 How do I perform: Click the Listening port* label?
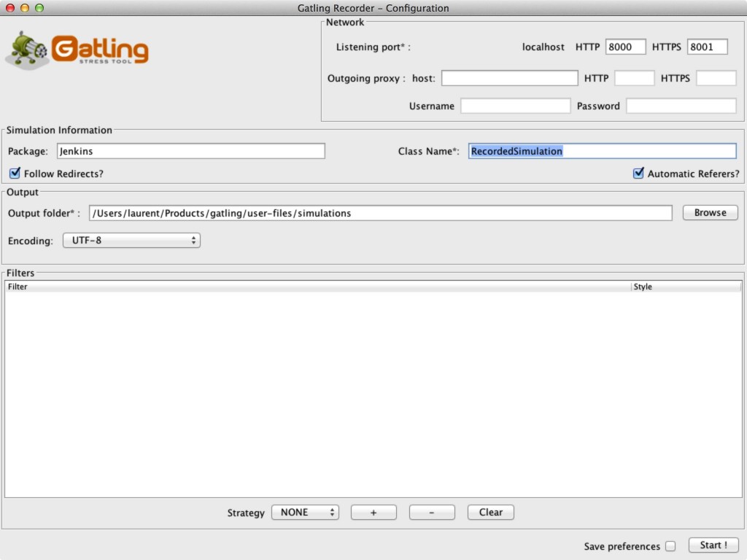[x=373, y=47]
